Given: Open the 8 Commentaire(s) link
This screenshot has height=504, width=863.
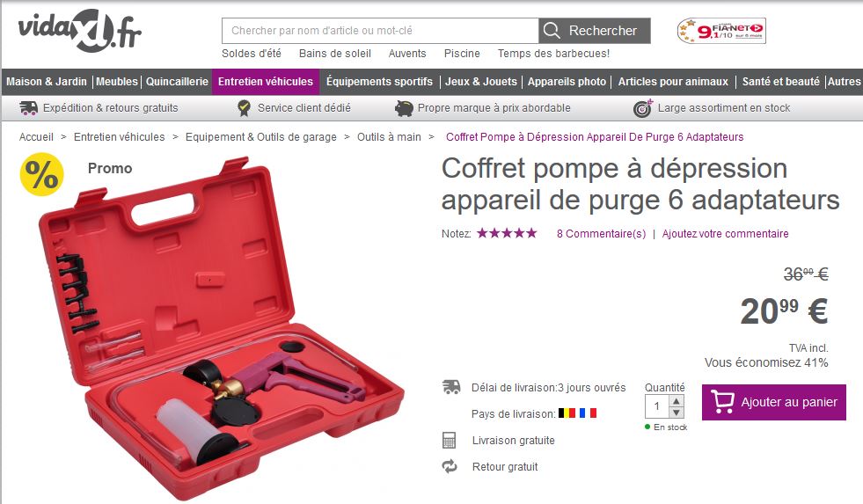Looking at the screenshot, I should coord(601,234).
